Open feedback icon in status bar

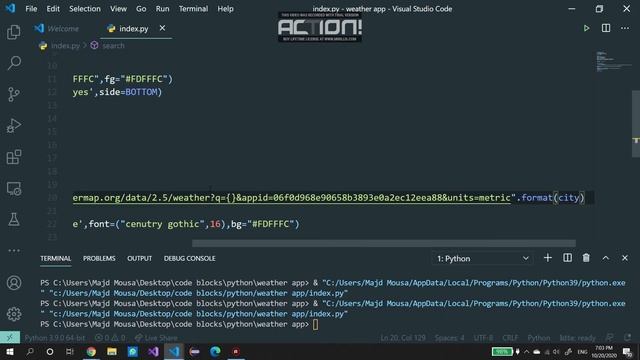coord(609,338)
